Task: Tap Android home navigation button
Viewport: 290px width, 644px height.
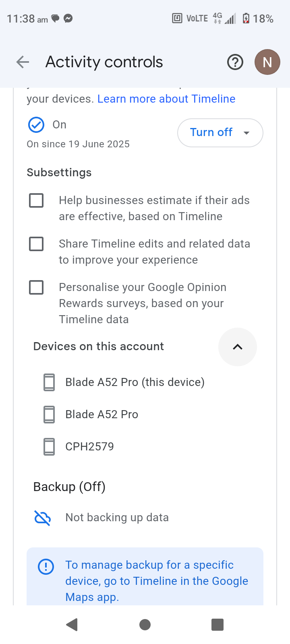Action: [x=145, y=625]
